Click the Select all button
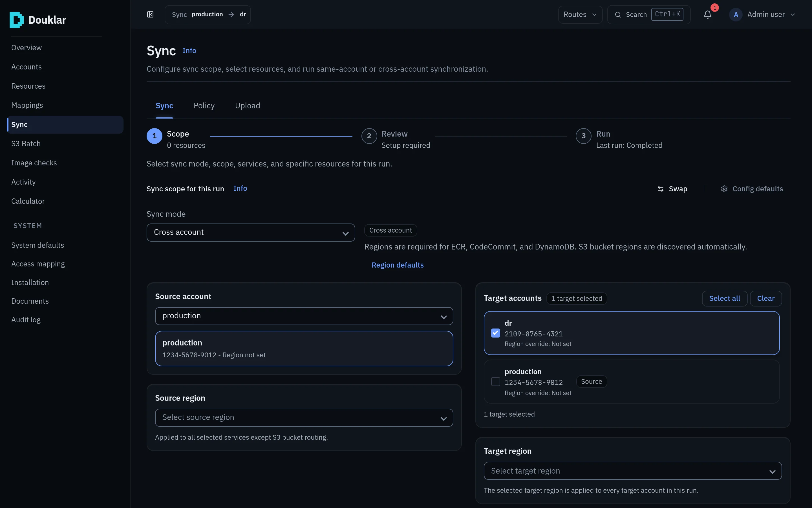The image size is (812, 508). pyautogui.click(x=724, y=298)
